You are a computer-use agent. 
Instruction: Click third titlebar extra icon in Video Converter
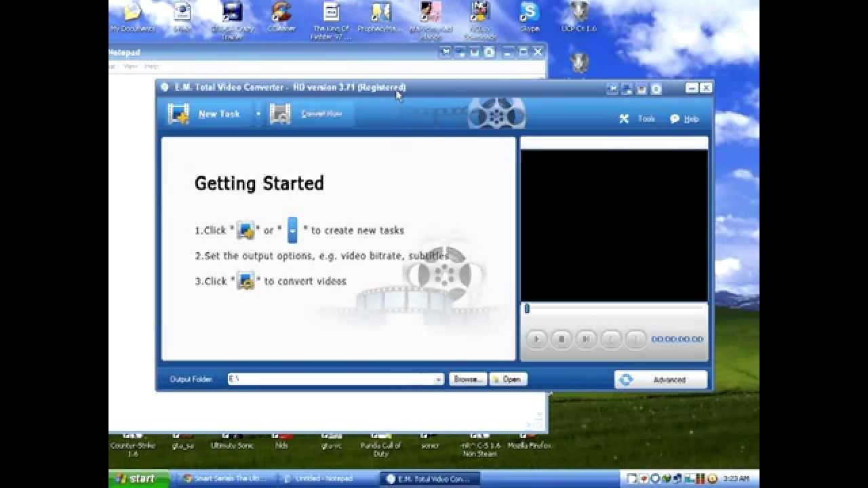[642, 89]
